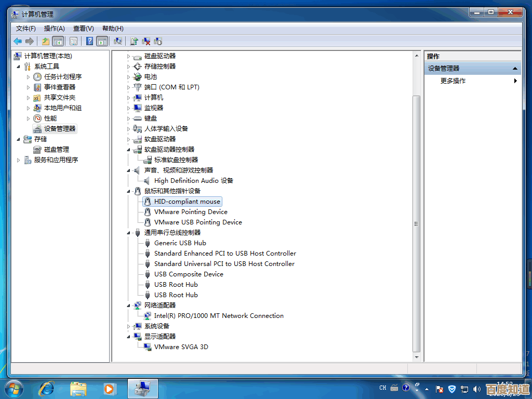Click the Update driver software toolbar icon
Screen dimensions: 532x399
[x=134, y=41]
